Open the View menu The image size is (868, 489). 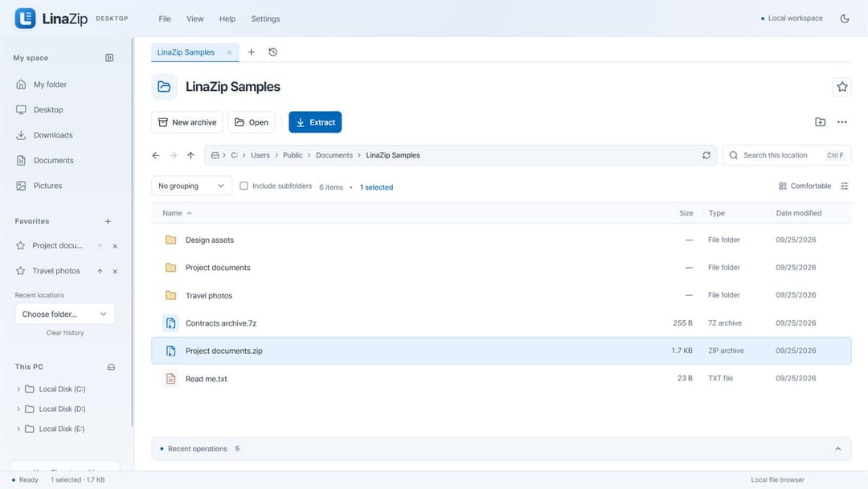click(194, 18)
